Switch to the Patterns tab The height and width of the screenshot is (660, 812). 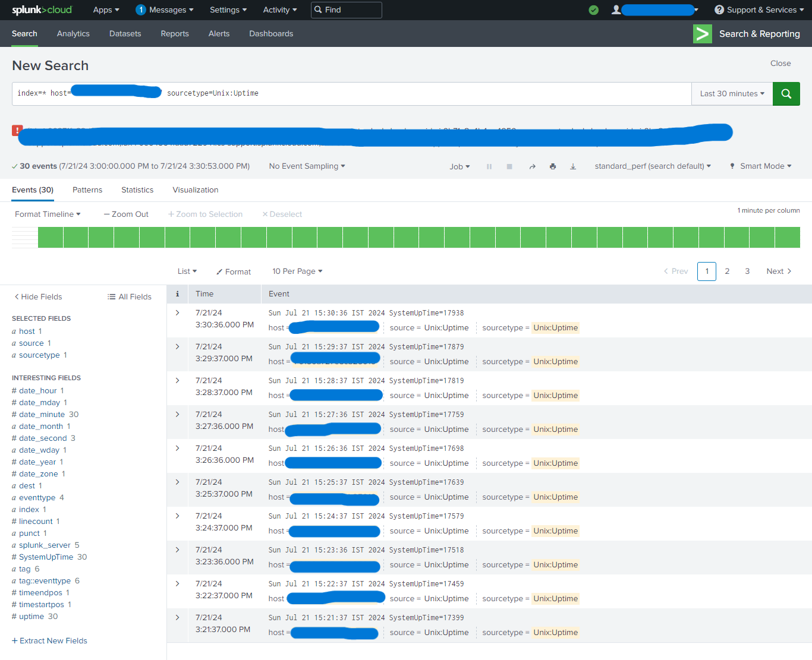[x=87, y=190]
